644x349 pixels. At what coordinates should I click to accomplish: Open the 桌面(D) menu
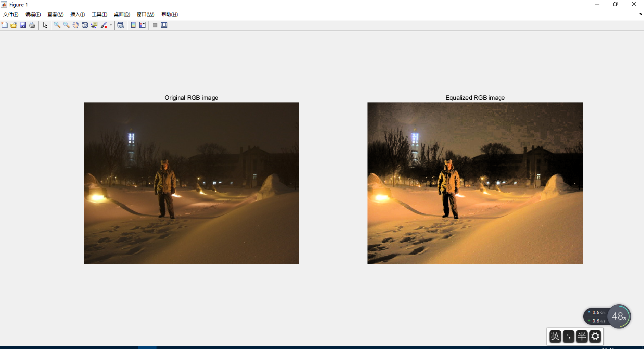[122, 14]
